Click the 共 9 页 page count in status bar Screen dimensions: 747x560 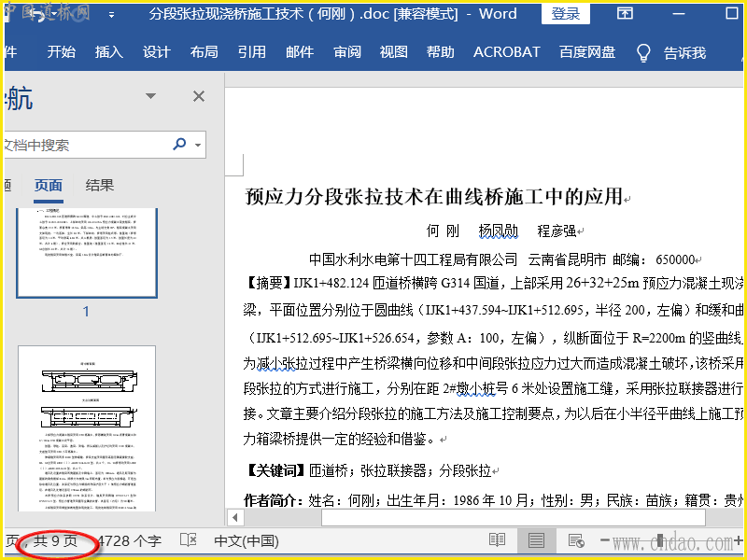tap(55, 541)
